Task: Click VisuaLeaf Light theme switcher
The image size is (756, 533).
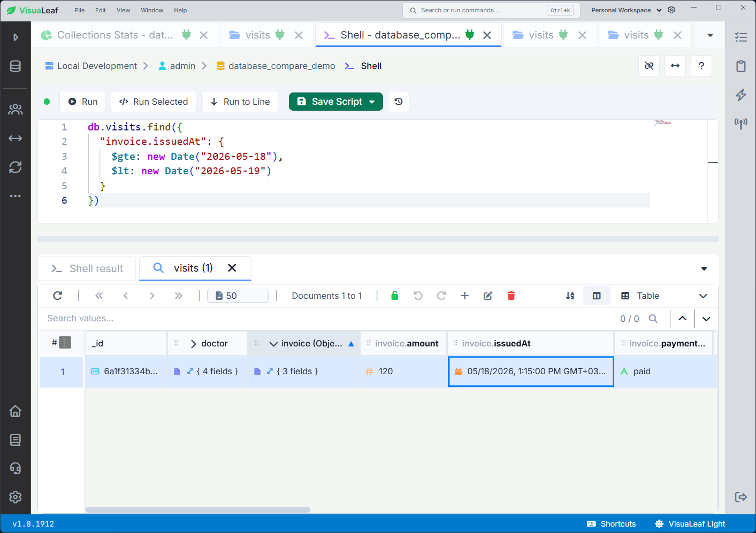Action: pyautogui.click(x=690, y=524)
